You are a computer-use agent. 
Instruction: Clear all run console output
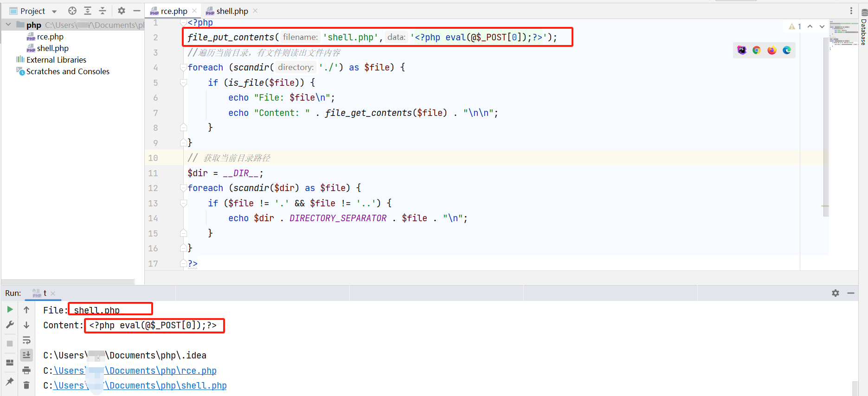click(x=26, y=385)
